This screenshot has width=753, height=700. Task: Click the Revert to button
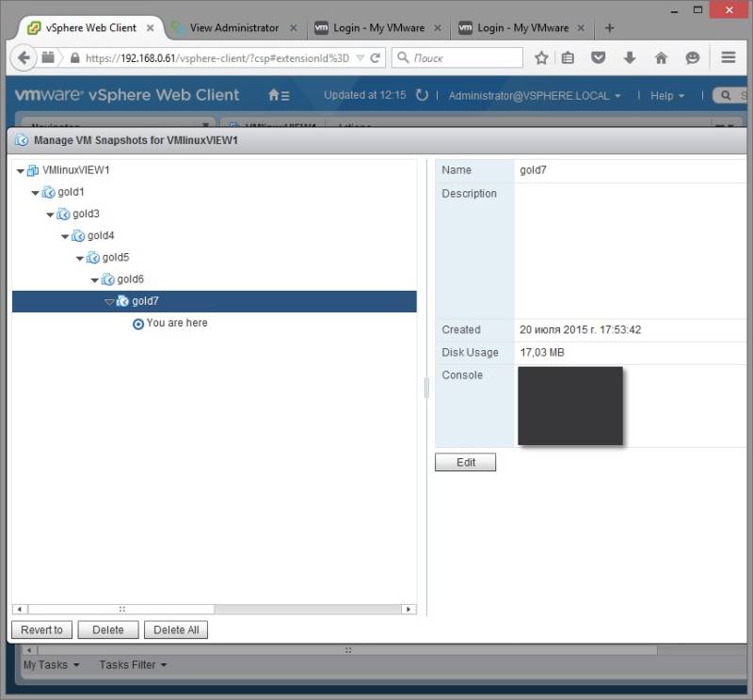[x=41, y=629]
